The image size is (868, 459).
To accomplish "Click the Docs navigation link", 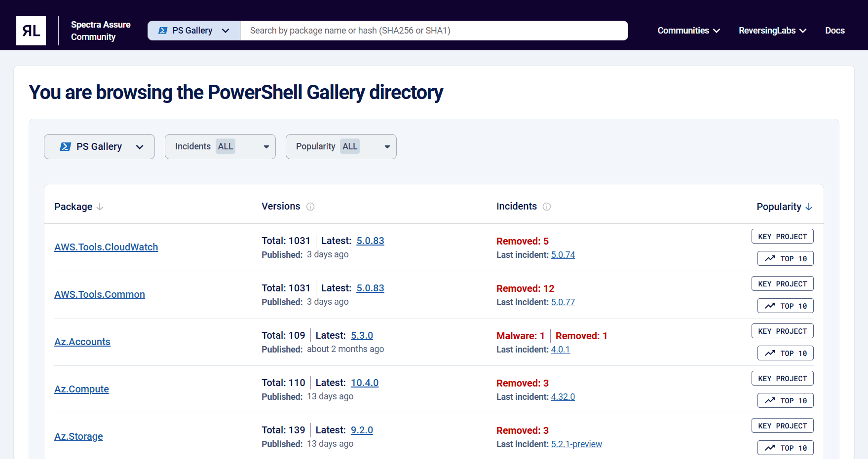I will tap(835, 30).
